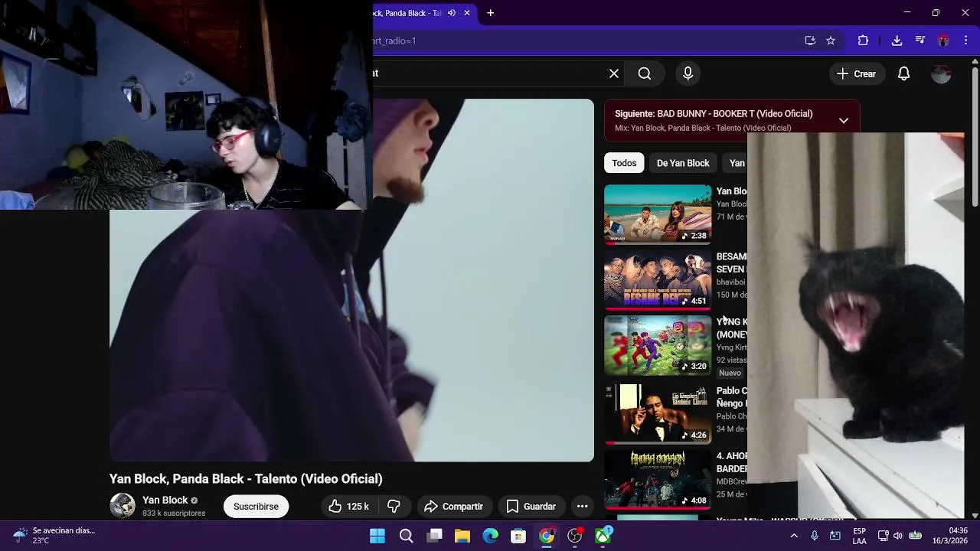
Task: Open YouTube notifications bell
Action: point(903,73)
